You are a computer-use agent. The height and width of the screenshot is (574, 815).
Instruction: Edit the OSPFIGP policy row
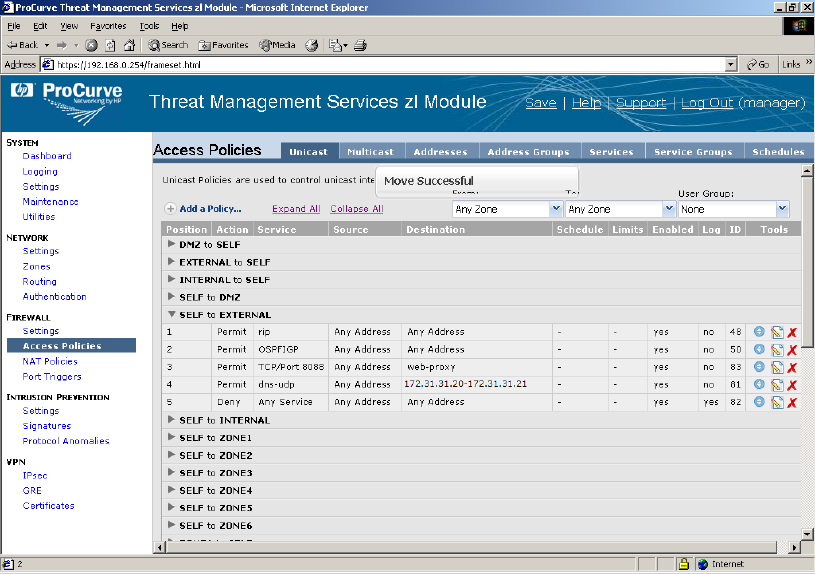777,350
